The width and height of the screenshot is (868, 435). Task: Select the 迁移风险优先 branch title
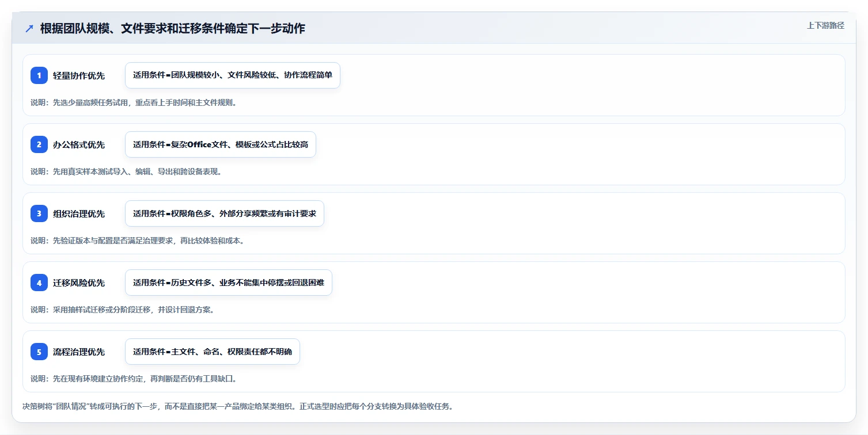79,283
